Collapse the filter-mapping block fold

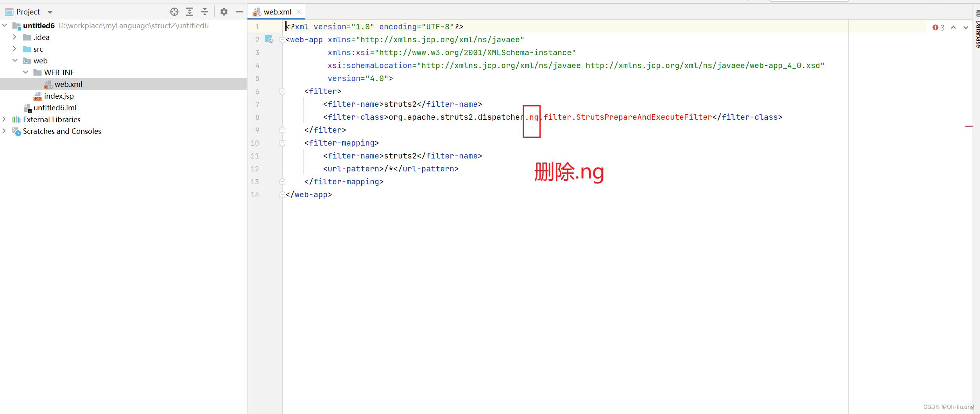point(282,143)
